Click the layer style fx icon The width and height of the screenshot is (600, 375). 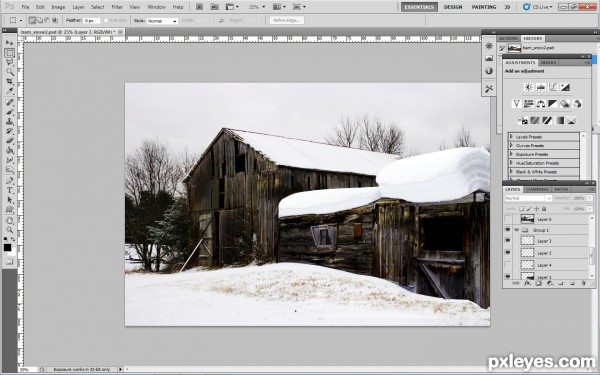tap(527, 284)
